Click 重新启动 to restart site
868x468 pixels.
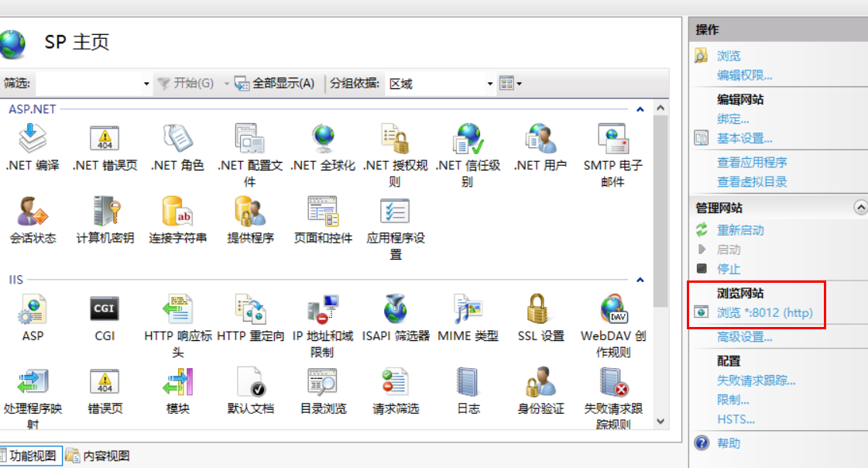(740, 230)
